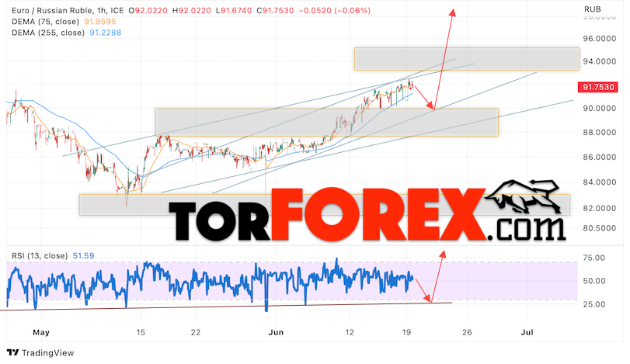Click the RSI (13, close) indicator label
Viewport: 630px width, 364px height.
(40, 255)
